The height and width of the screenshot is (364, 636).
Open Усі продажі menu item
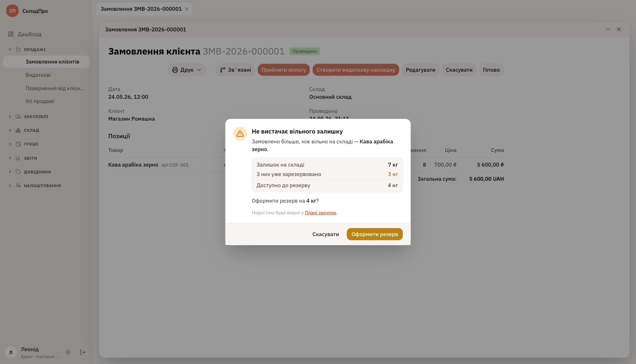click(46, 101)
